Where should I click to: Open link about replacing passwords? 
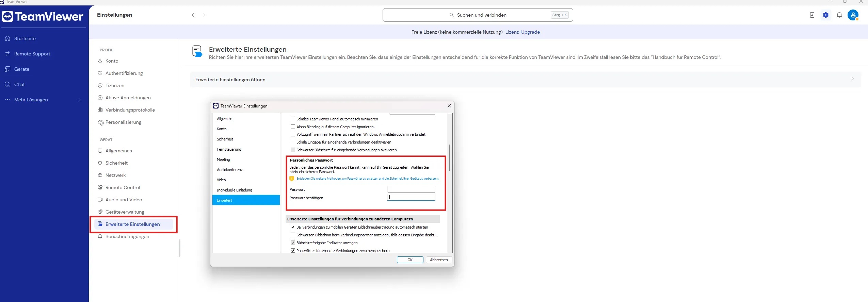click(x=368, y=179)
